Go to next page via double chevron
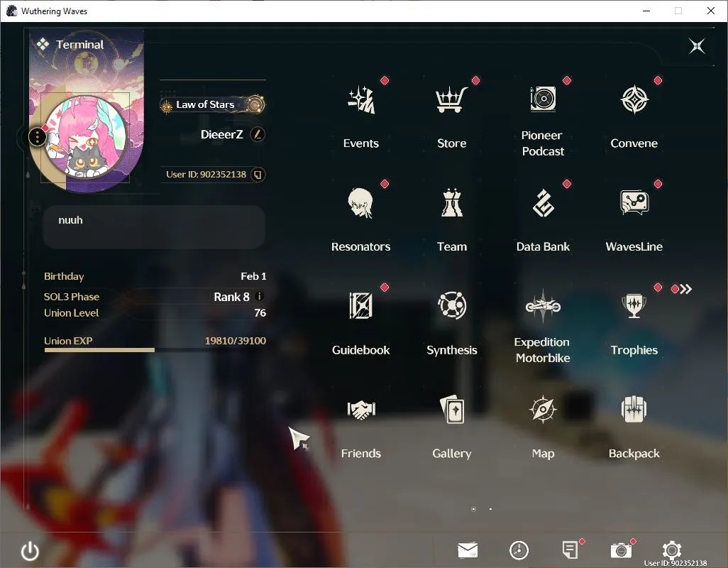The height and width of the screenshot is (568, 728). pos(685,289)
